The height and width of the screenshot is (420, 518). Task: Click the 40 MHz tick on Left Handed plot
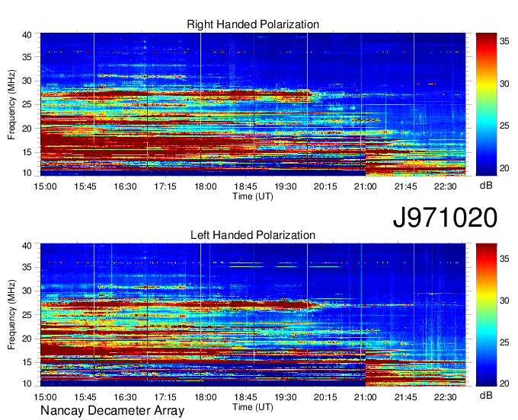27,246
